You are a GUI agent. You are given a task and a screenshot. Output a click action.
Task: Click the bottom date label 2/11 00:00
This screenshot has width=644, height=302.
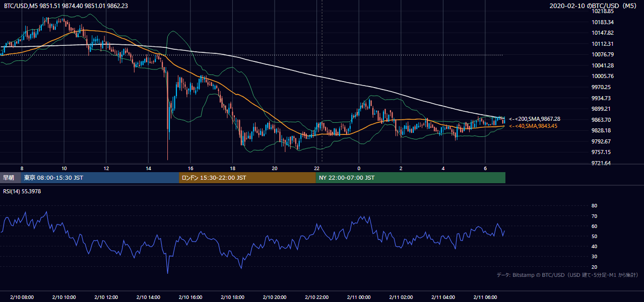pos(359,297)
